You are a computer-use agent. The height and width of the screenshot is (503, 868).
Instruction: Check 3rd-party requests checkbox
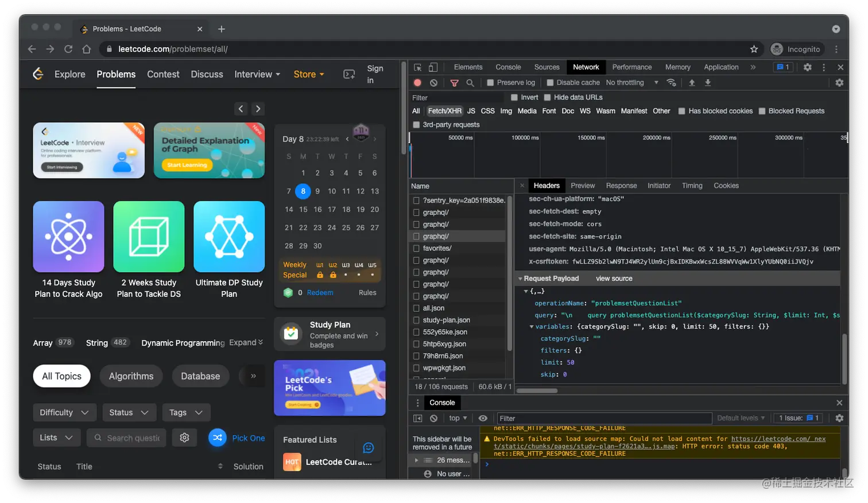(416, 125)
